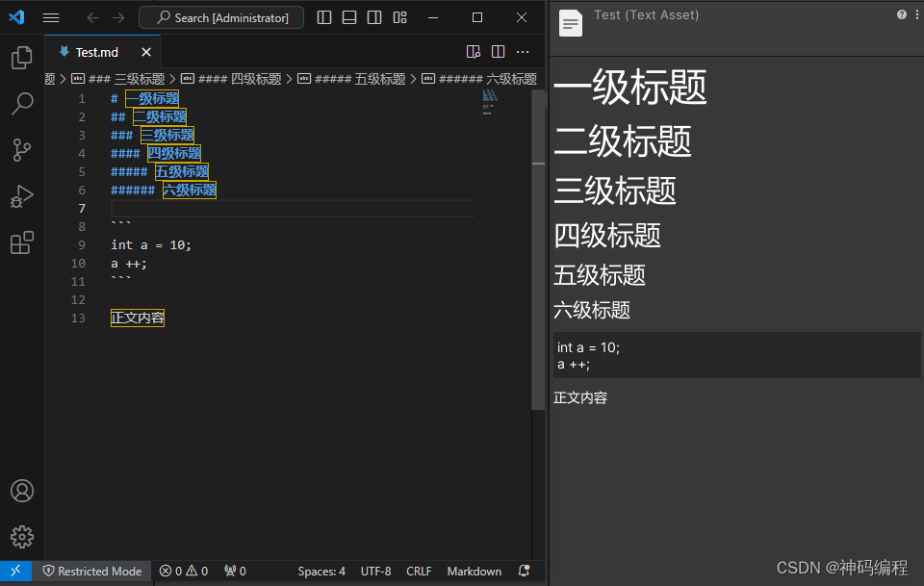This screenshot has width=924, height=586.
Task: Click the editor minimap
Action: point(490,101)
